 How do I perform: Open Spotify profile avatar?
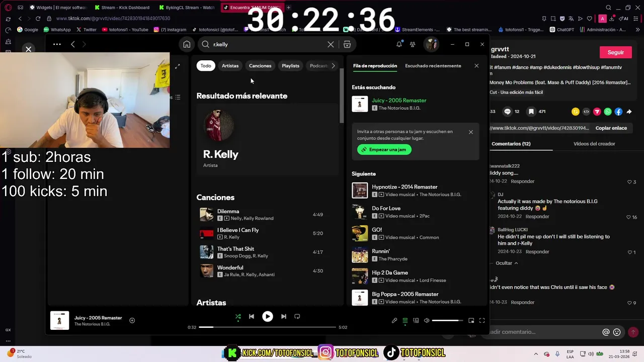pos(431,44)
